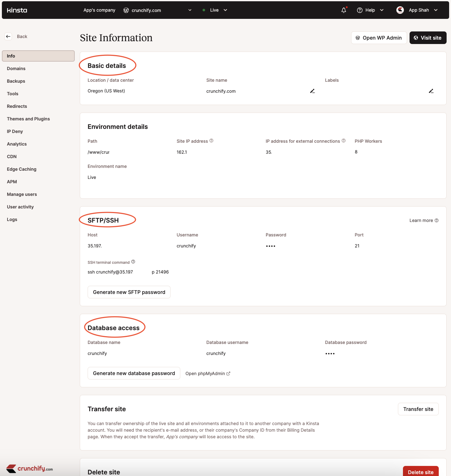The width and height of the screenshot is (451, 476).
Task: Click the PHP Workers value '8'
Action: coord(356,152)
